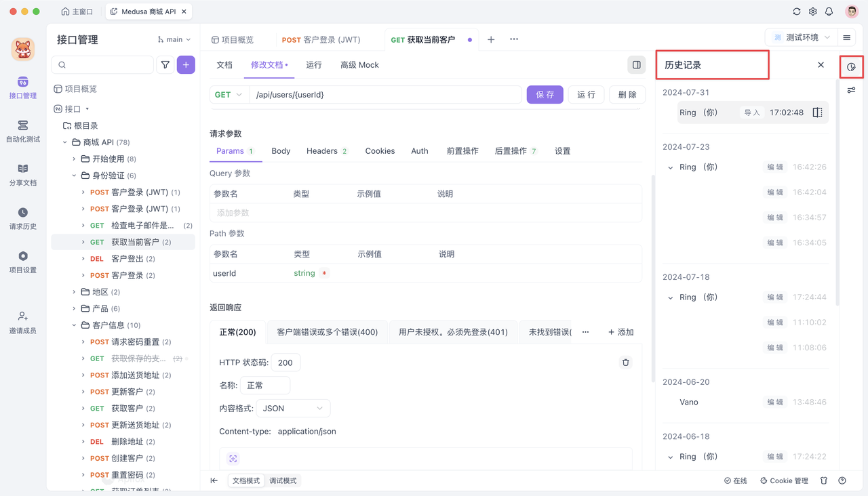Close the 历史记录 panel
Image resolution: width=868 pixels, height=496 pixels.
coord(821,65)
